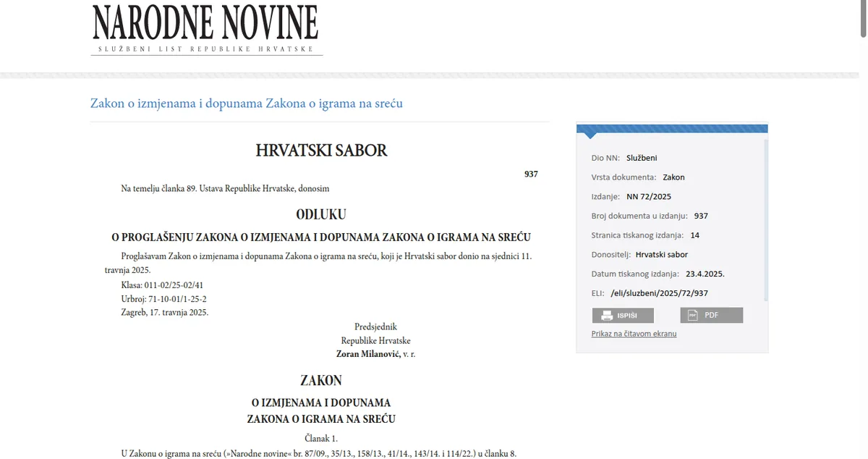Select the name 'Zoran Milanović'

click(x=369, y=354)
